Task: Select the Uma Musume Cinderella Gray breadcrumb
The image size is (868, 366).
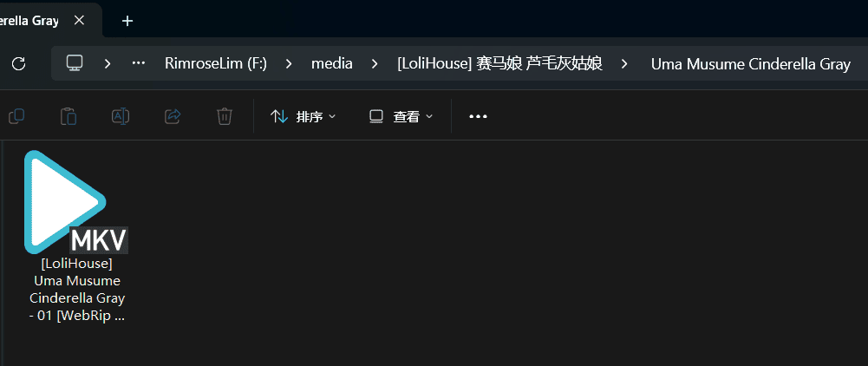Action: (751, 64)
